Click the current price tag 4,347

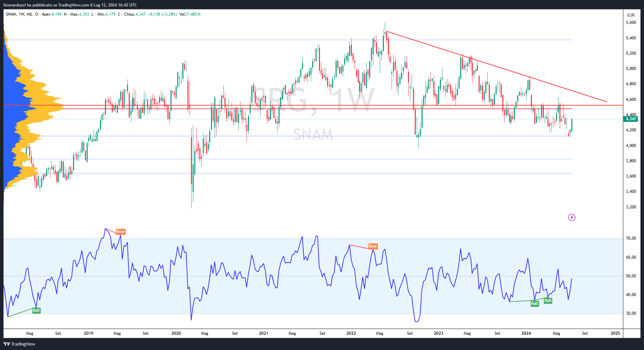pos(631,119)
